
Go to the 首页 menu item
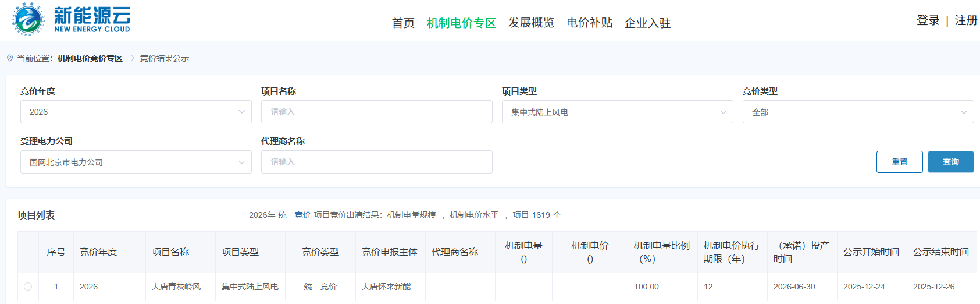coord(403,23)
